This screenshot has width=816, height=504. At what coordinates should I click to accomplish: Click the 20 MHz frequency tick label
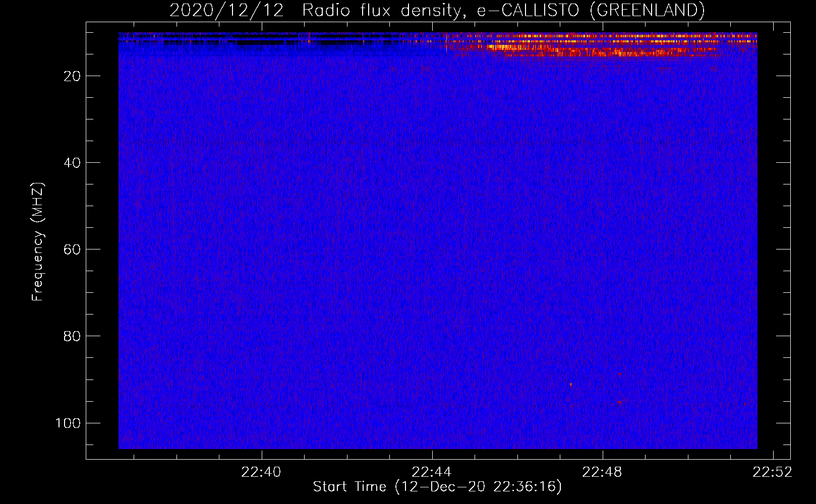(72, 76)
